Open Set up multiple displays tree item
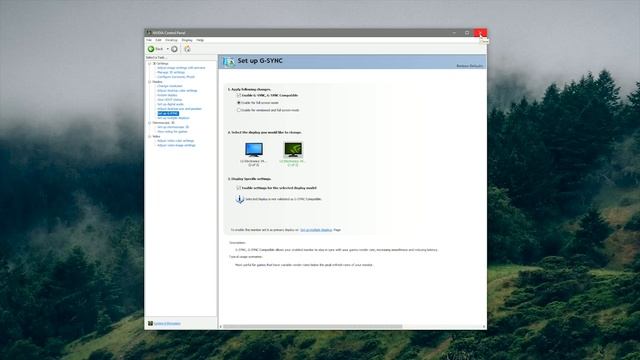Screen dimensions: 640x360 pyautogui.click(x=173, y=118)
